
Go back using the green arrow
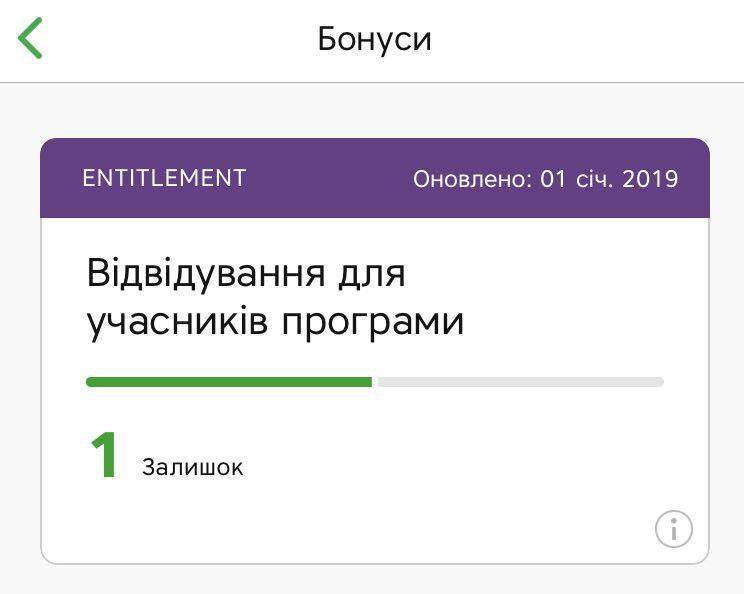(x=30, y=39)
